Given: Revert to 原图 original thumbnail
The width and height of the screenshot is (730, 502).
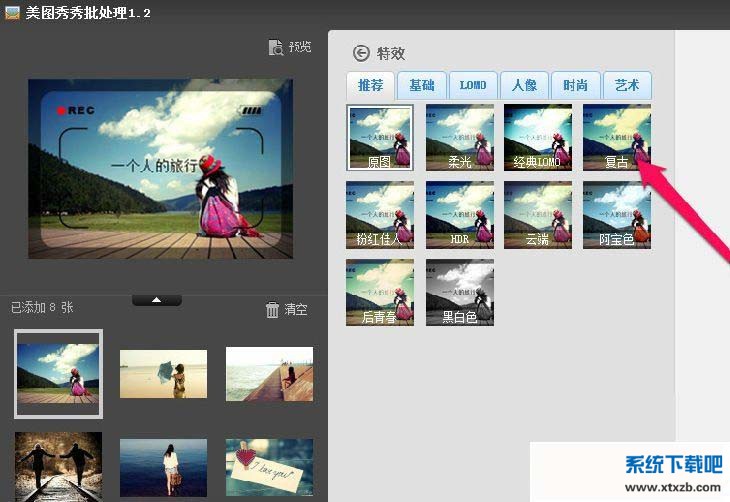Looking at the screenshot, I should [380, 137].
